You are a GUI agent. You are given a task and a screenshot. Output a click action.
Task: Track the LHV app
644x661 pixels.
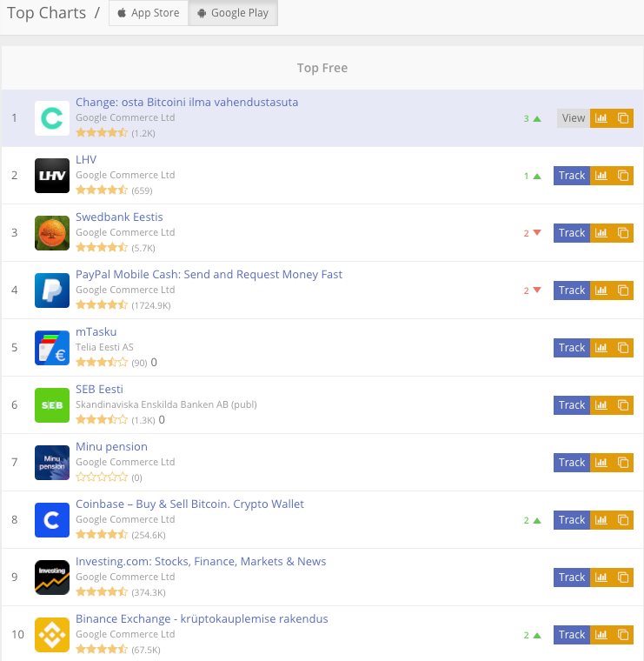(x=572, y=176)
